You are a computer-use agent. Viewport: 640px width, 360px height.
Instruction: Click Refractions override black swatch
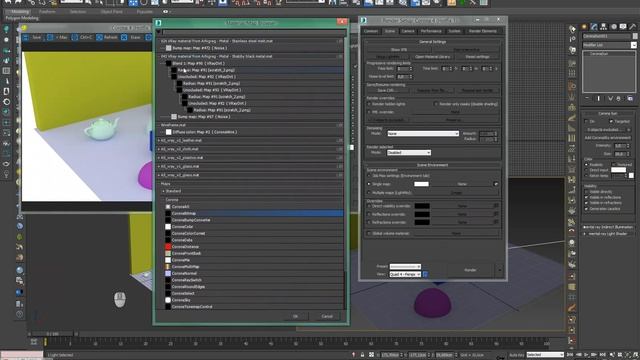coord(422,222)
